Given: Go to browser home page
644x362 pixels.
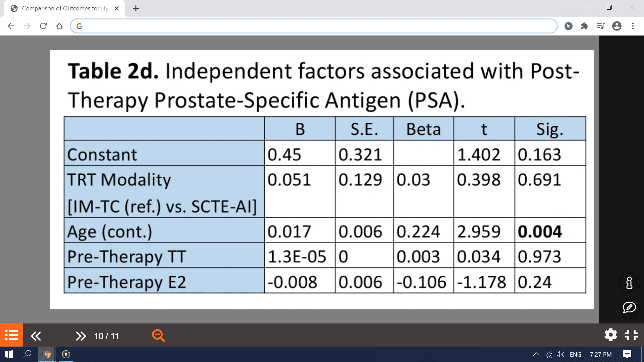Looking at the screenshot, I should tap(59, 26).
